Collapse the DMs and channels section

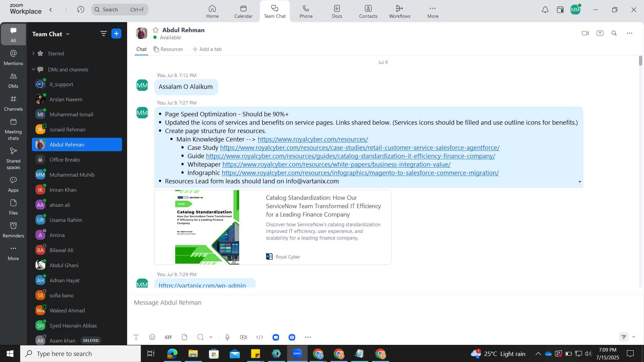point(33,69)
